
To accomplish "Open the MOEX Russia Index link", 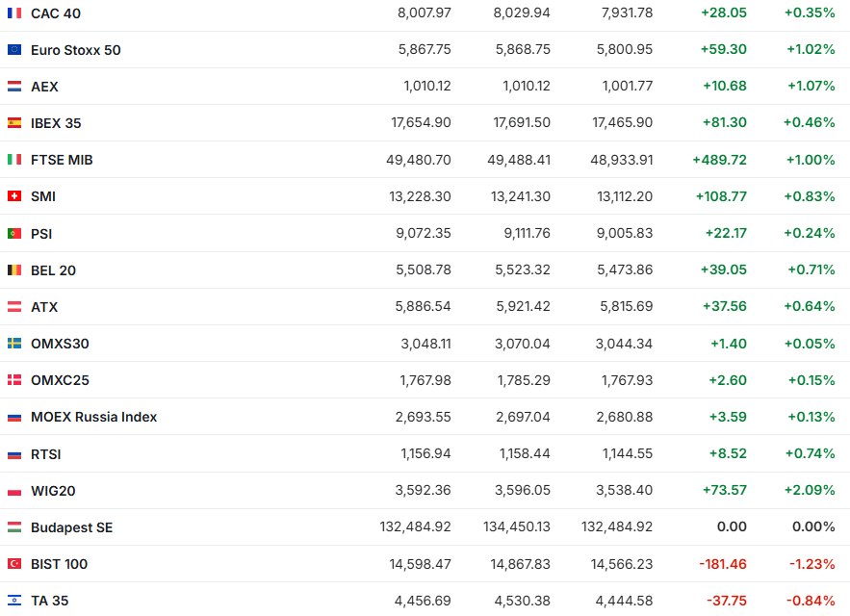I will click(93, 417).
